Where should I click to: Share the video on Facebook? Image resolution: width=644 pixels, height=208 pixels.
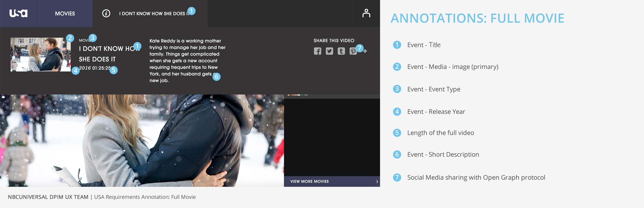318,51
